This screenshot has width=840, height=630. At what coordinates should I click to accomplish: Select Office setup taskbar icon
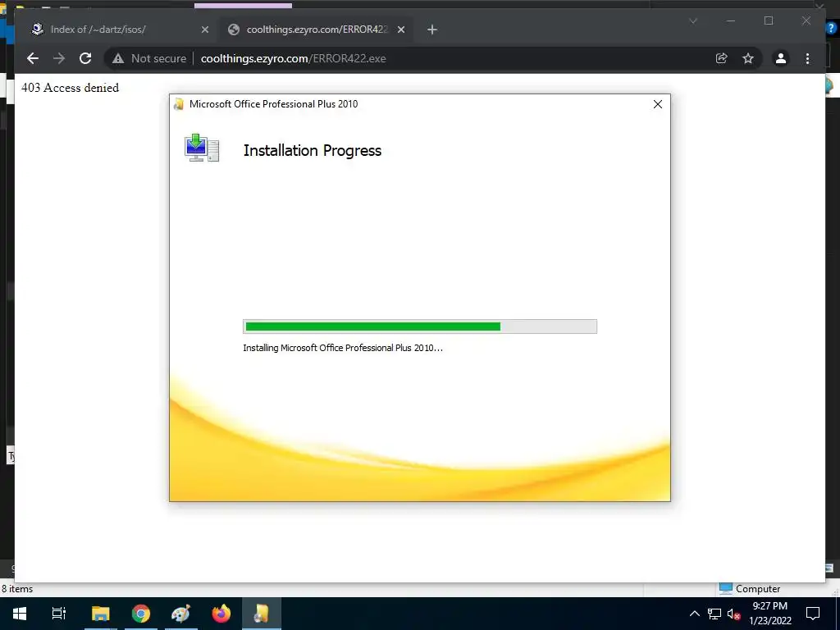[262, 614]
